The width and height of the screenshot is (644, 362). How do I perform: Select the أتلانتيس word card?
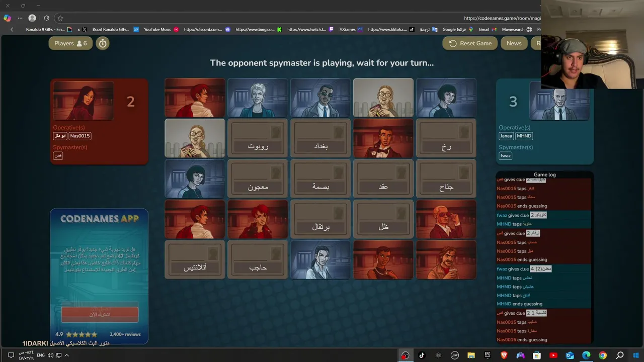(195, 259)
